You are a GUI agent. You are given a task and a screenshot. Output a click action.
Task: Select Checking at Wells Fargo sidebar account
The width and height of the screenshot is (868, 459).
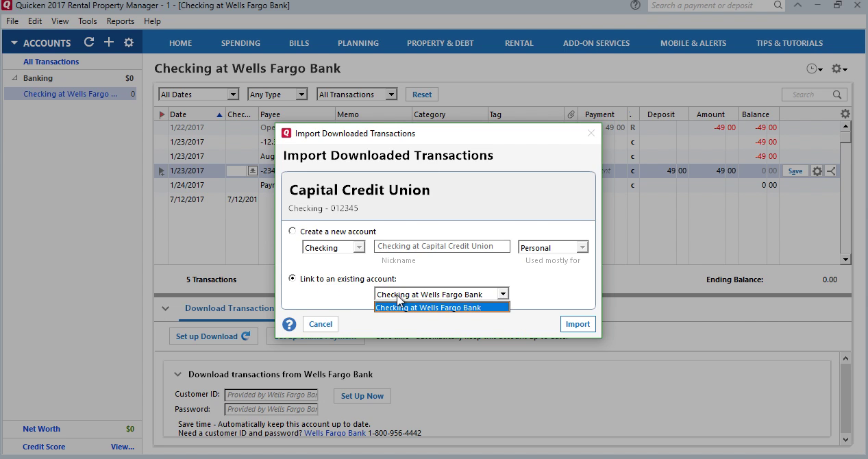[70, 94]
